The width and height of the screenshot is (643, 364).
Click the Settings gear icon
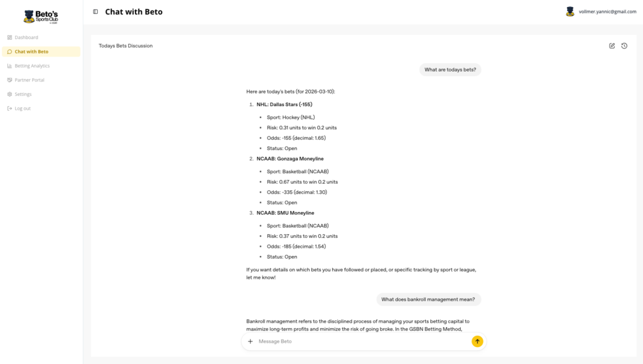tap(9, 94)
